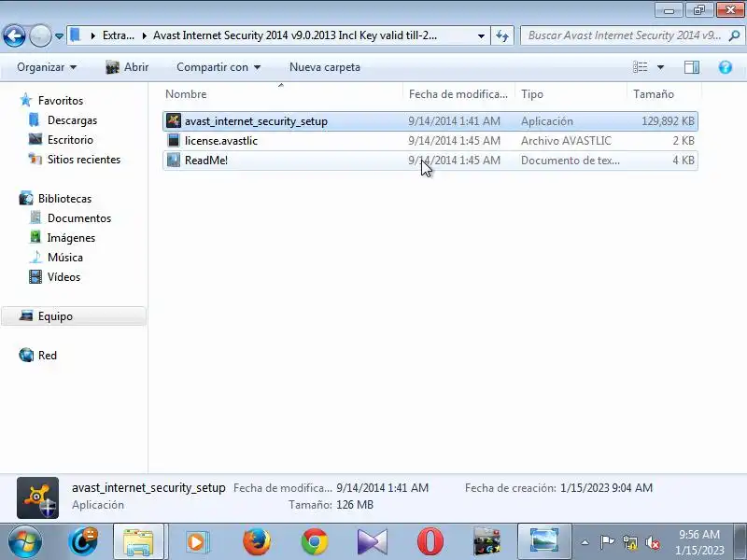This screenshot has height=560, width=747.
Task: Click the Extra... breadcrumb segment
Action: (119, 35)
